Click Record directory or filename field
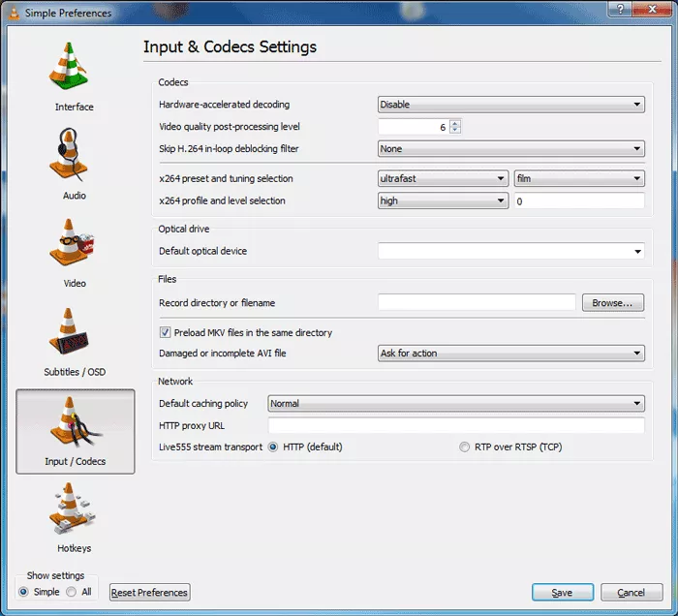678x616 pixels. [x=477, y=302]
